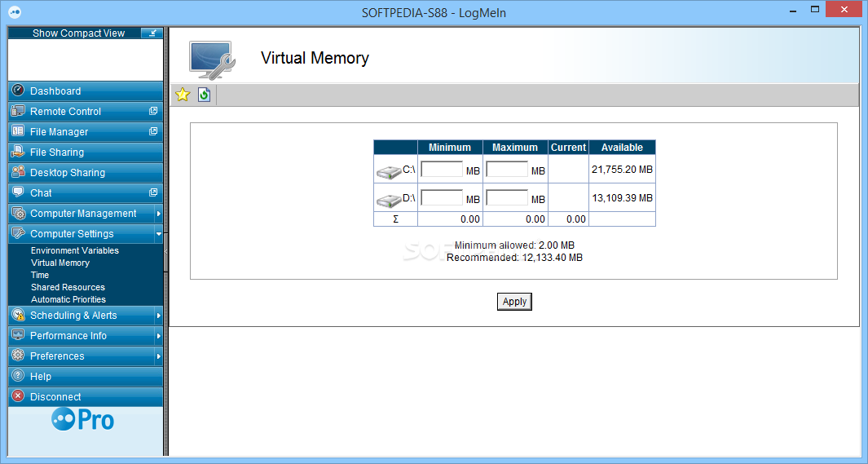Focus the D:\ Minimum input field
Viewport: 868px width, 464px height.
[x=442, y=197]
